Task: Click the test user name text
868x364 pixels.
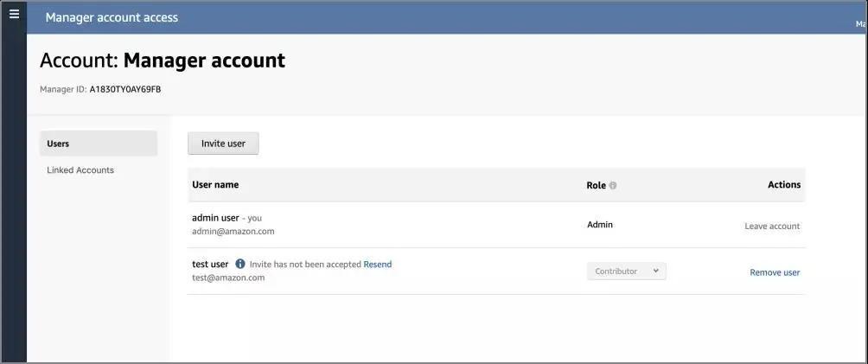Action: pyautogui.click(x=210, y=265)
